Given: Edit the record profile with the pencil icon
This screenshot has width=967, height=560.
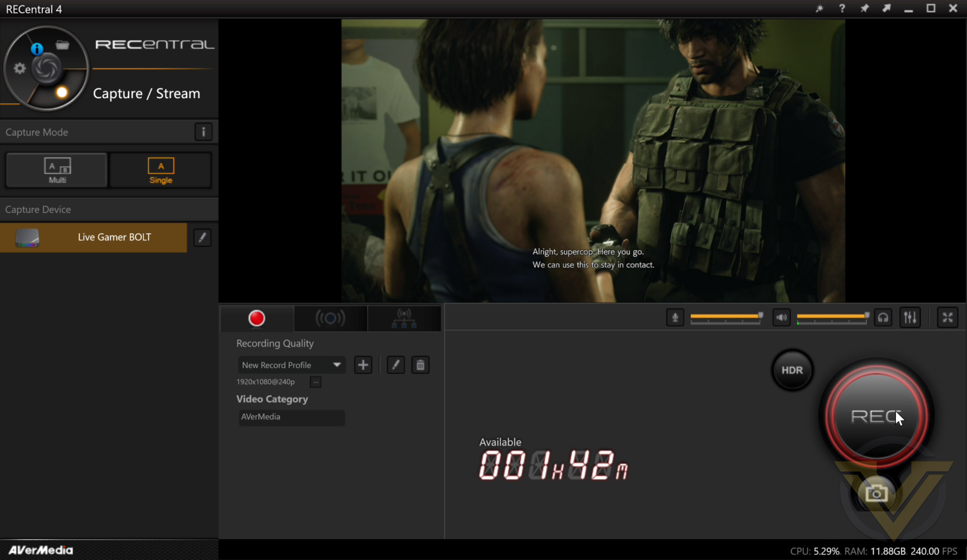Looking at the screenshot, I should click(x=396, y=365).
